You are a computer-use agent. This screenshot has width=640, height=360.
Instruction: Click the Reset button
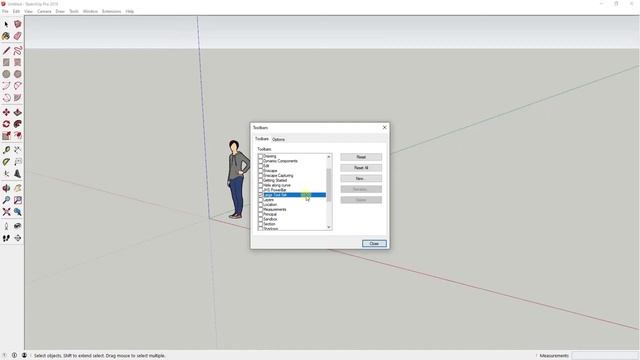[x=361, y=157]
